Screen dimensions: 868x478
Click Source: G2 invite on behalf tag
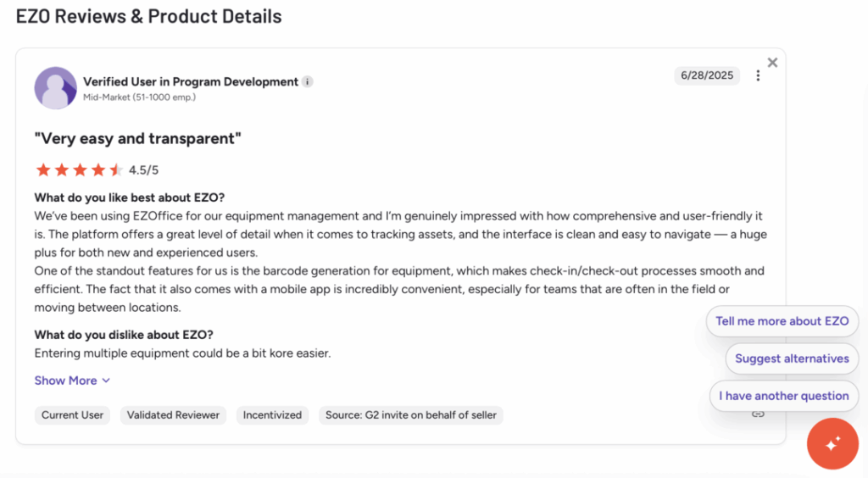pos(412,415)
